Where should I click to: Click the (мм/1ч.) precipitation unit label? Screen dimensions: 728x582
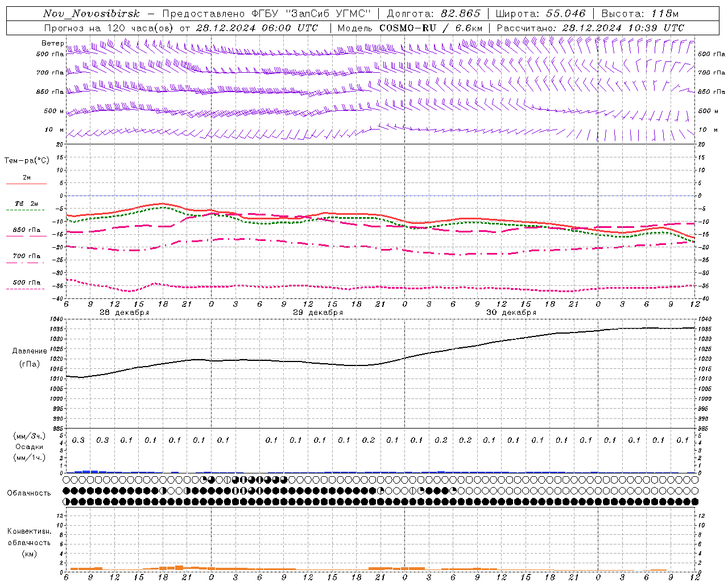click(x=30, y=458)
